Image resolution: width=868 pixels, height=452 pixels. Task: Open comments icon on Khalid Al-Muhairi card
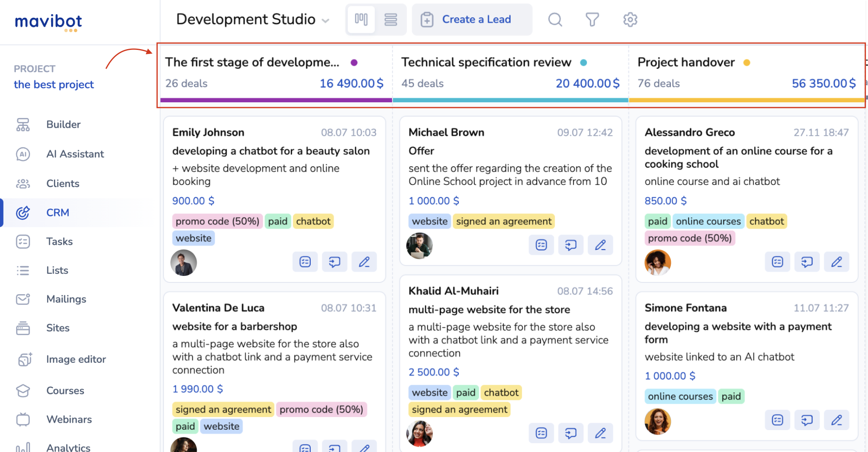(571, 433)
